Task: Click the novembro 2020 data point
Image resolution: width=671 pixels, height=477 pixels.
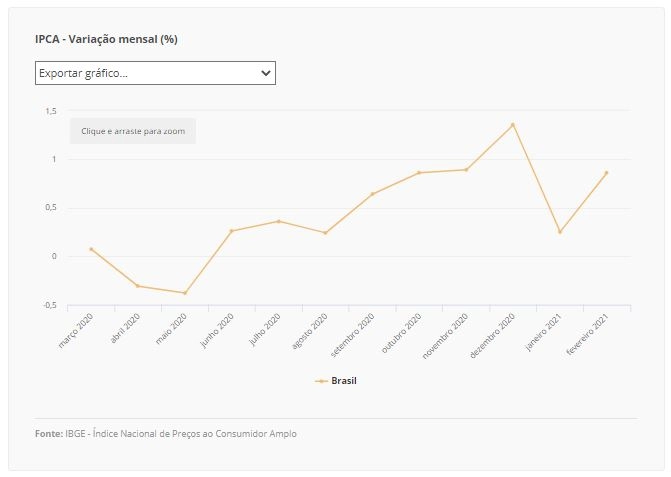Action: (466, 170)
